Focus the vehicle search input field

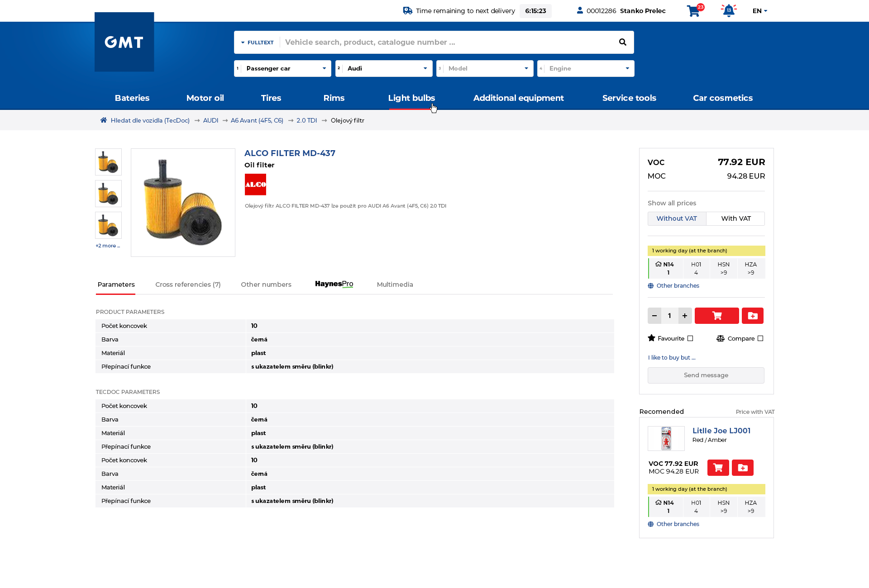[x=448, y=42]
